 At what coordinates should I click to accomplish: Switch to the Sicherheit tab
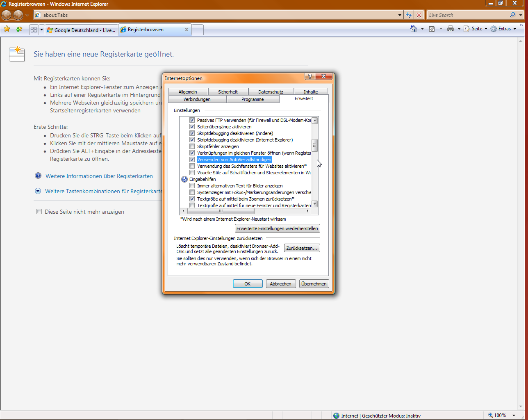tap(228, 92)
